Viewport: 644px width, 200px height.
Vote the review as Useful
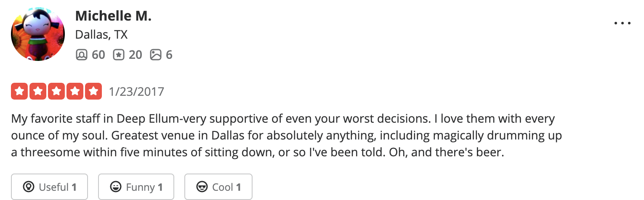click(x=49, y=187)
